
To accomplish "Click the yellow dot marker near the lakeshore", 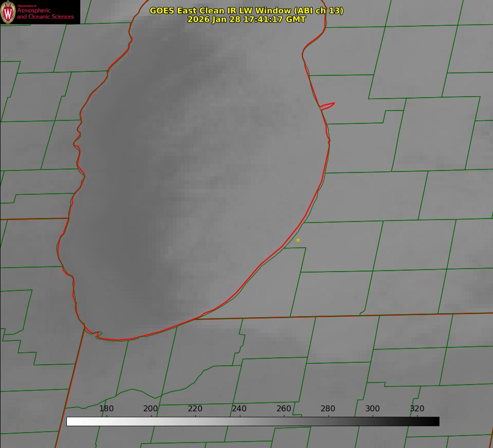I will 298,240.
